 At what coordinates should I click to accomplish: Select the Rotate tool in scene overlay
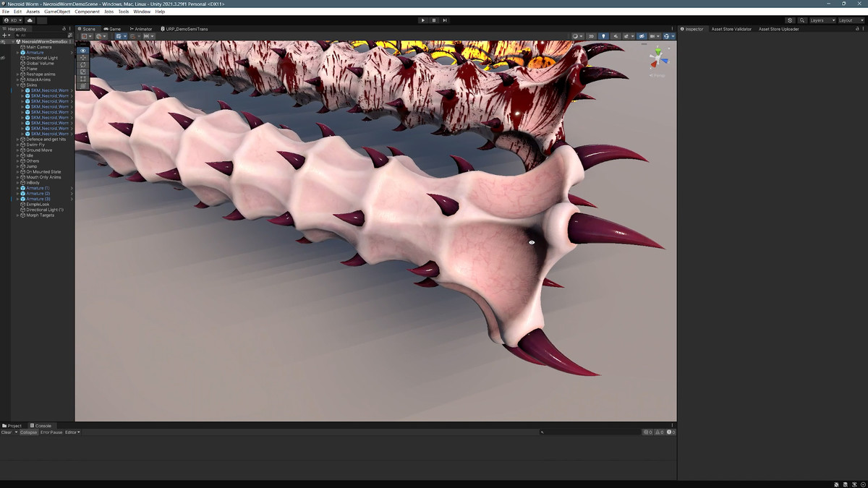(83, 65)
